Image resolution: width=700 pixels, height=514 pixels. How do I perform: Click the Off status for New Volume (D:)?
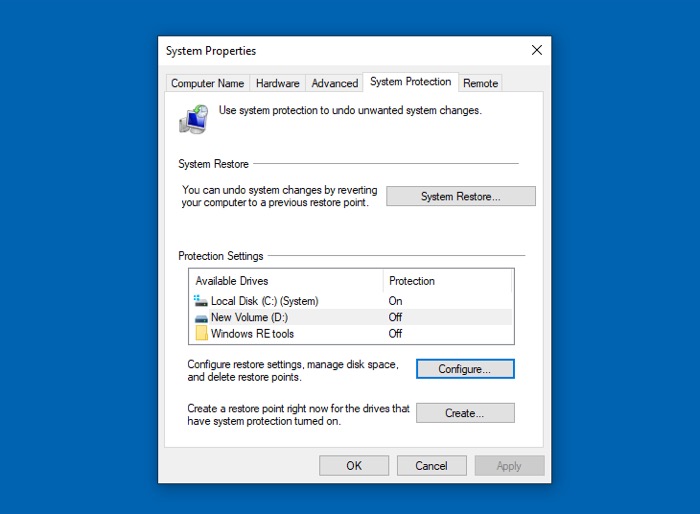coord(395,317)
